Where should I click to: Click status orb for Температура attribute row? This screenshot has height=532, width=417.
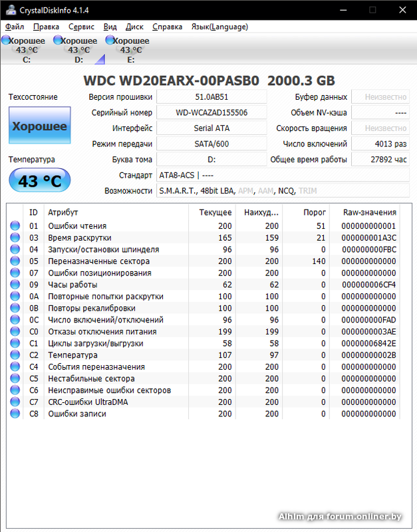tap(15, 355)
